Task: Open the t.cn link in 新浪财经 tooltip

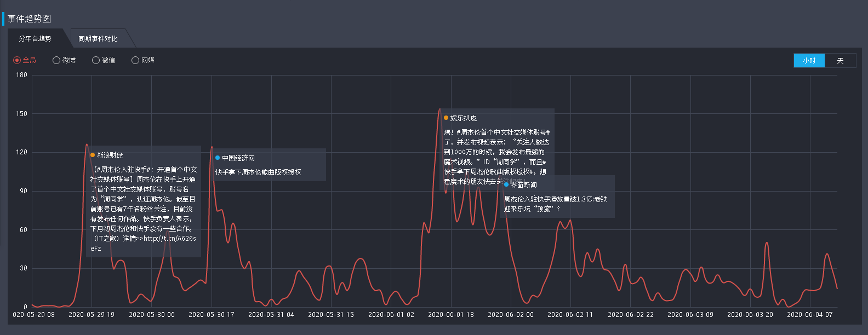Action: click(169, 239)
